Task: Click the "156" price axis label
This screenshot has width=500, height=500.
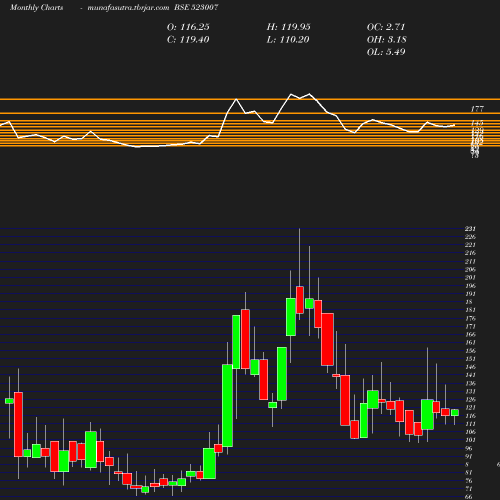Action: tap(470, 351)
